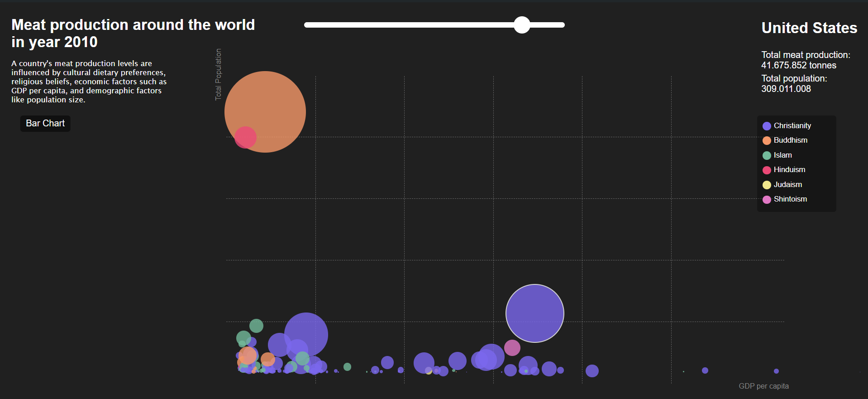Viewport: 868px width, 399px height.
Task: Click the topmost green Islam bubble in the chart
Action: point(256,326)
